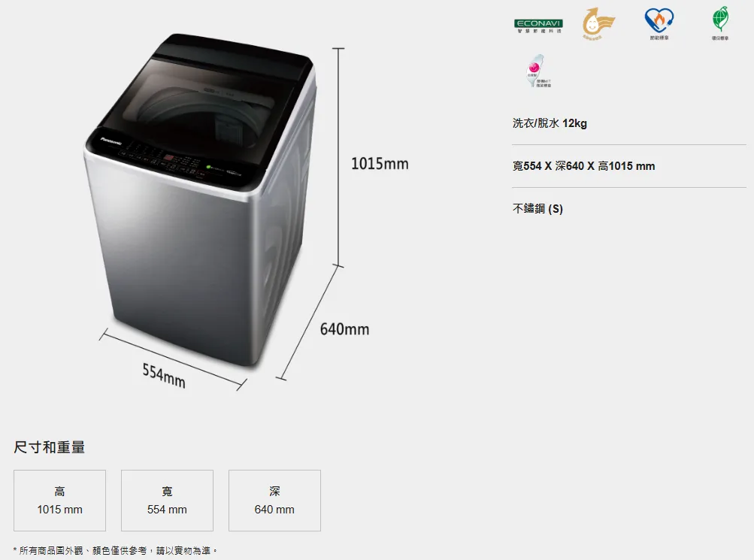
Task: Click the ECONAVI green logo badge
Action: [x=538, y=26]
